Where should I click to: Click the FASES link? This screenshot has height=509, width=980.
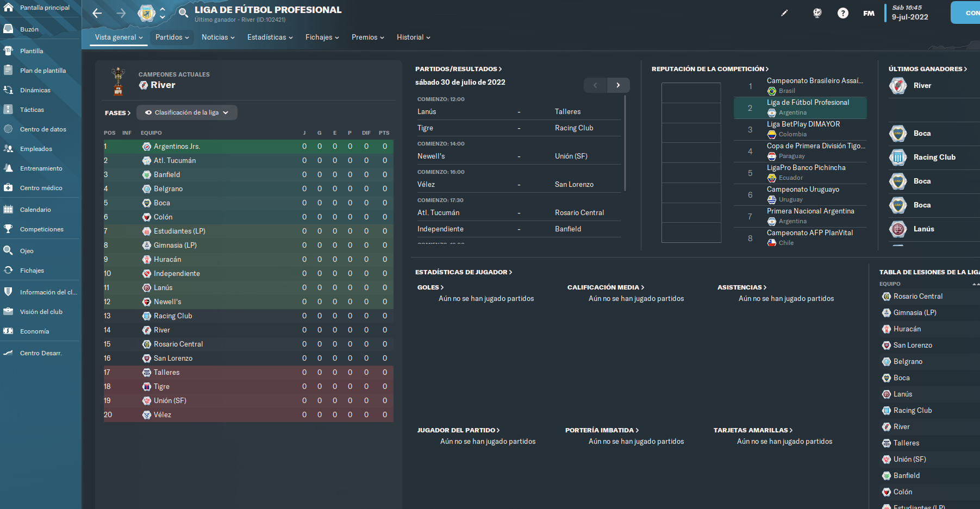point(117,113)
